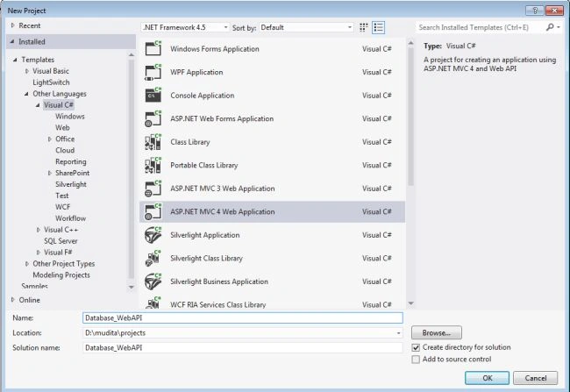Click the Portable Class Library icon
The width and height of the screenshot is (570, 392).
pos(153,165)
